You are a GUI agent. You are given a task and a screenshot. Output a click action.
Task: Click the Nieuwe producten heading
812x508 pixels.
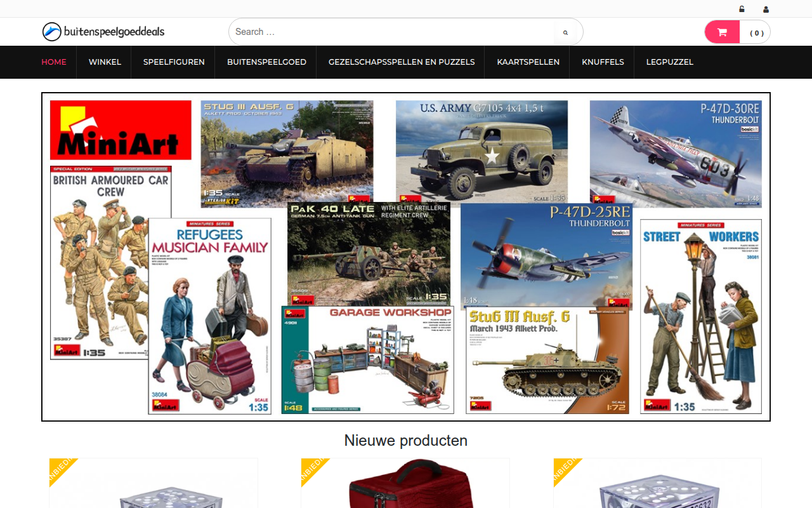(x=406, y=440)
